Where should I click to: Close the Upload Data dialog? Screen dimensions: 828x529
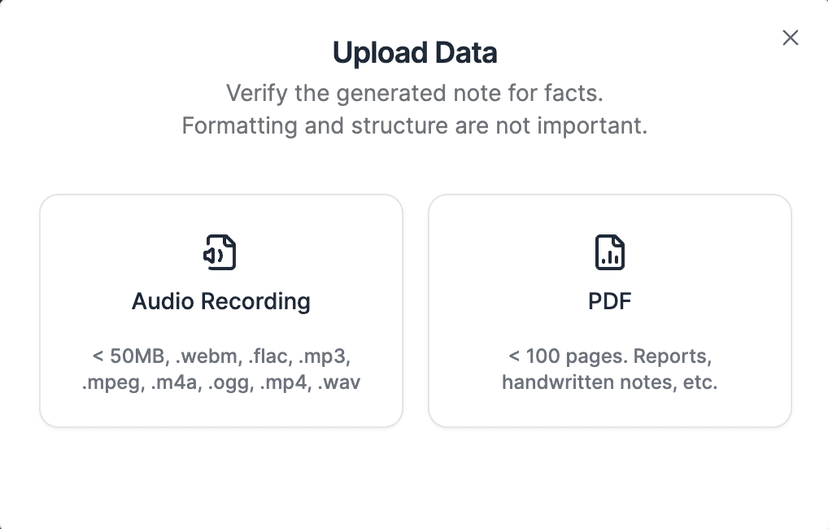pyautogui.click(x=790, y=38)
